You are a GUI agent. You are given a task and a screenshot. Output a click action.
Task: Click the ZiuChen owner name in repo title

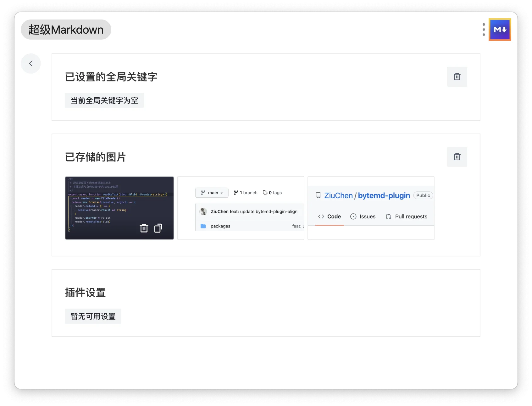(338, 195)
